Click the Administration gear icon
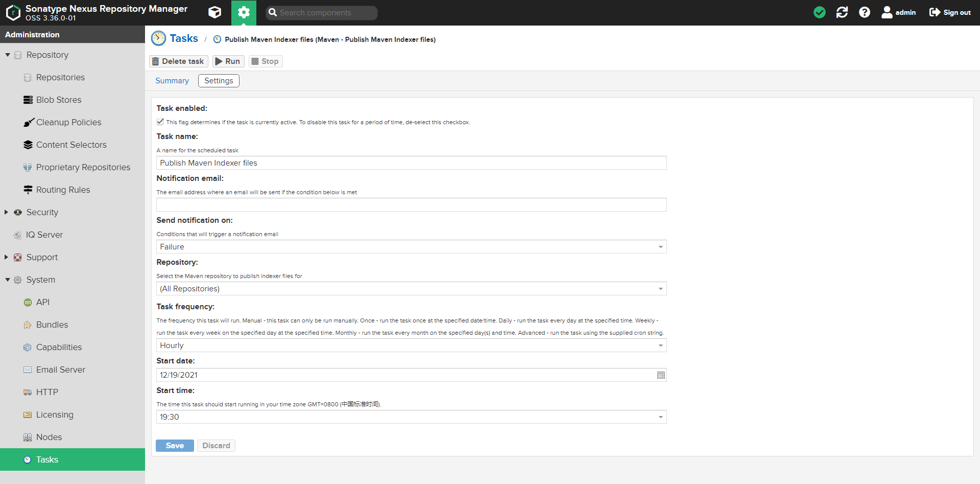Image resolution: width=980 pixels, height=484 pixels. (x=244, y=12)
